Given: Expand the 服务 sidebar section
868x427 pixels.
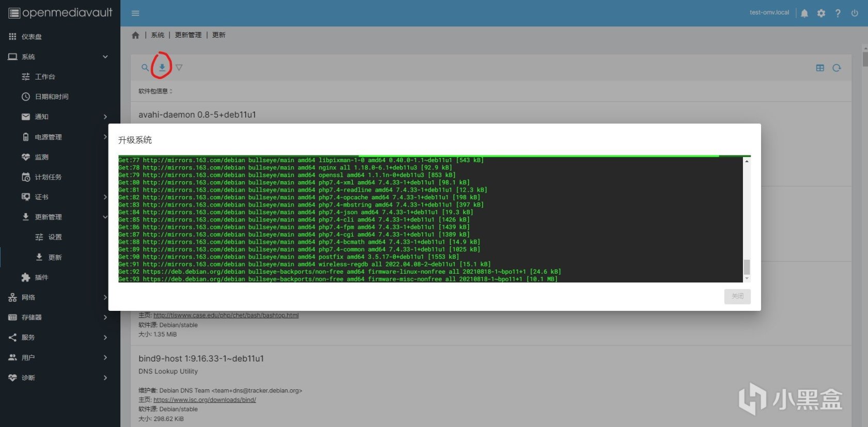Looking at the screenshot, I should 60,338.
